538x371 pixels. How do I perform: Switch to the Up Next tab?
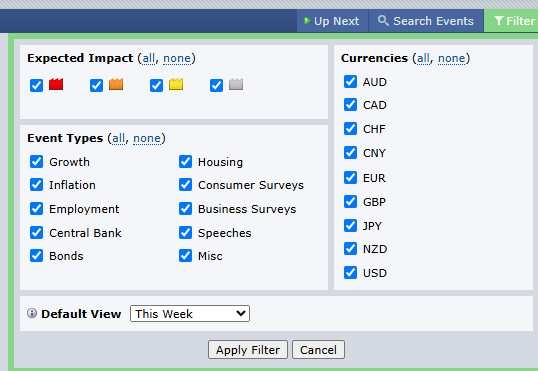click(332, 21)
